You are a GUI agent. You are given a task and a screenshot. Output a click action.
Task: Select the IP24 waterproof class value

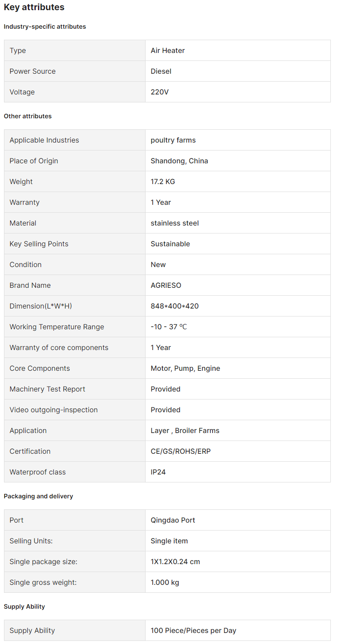click(x=158, y=472)
